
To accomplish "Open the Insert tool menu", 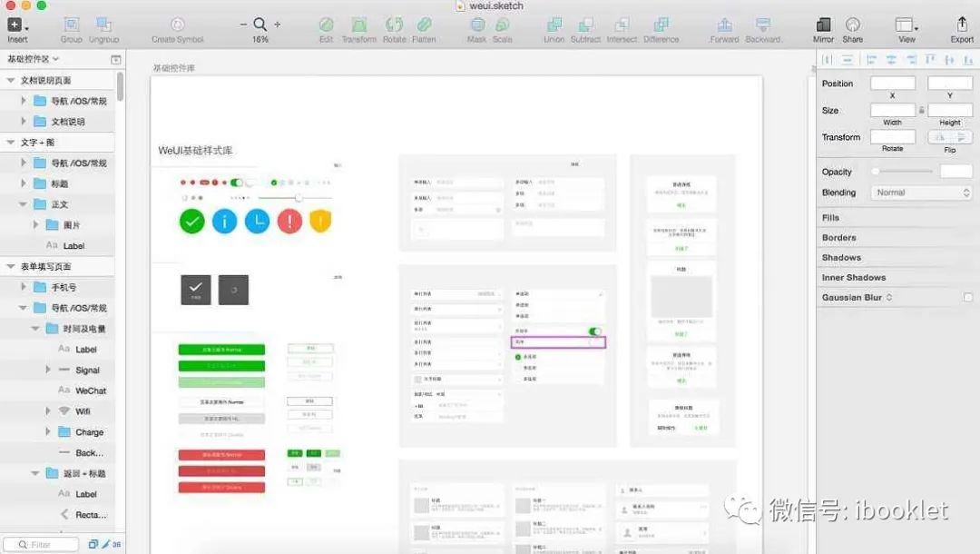I will click(x=17, y=29).
